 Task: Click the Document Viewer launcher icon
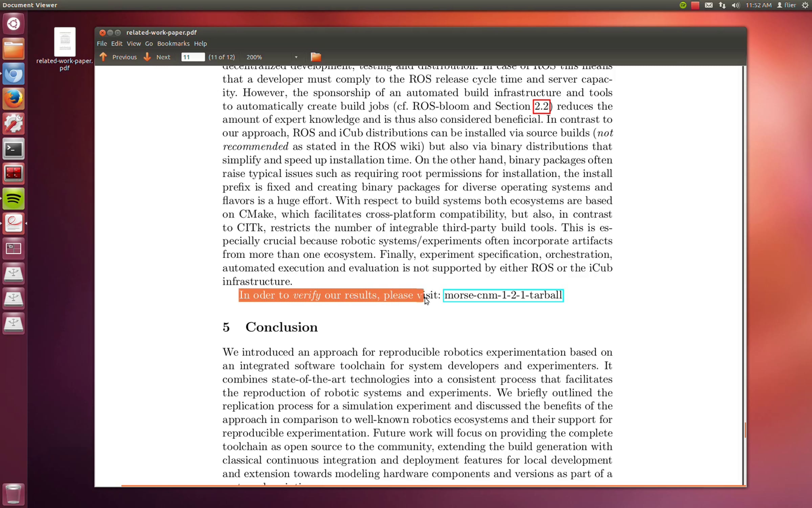(14, 224)
